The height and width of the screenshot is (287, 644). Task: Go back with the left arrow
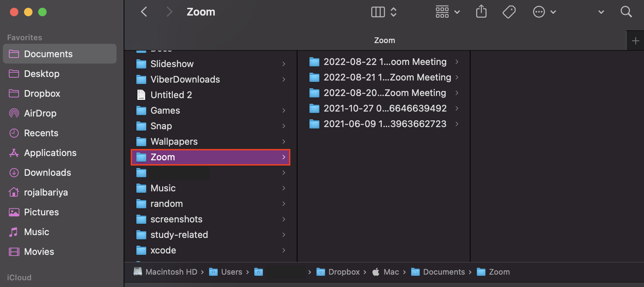coord(144,12)
